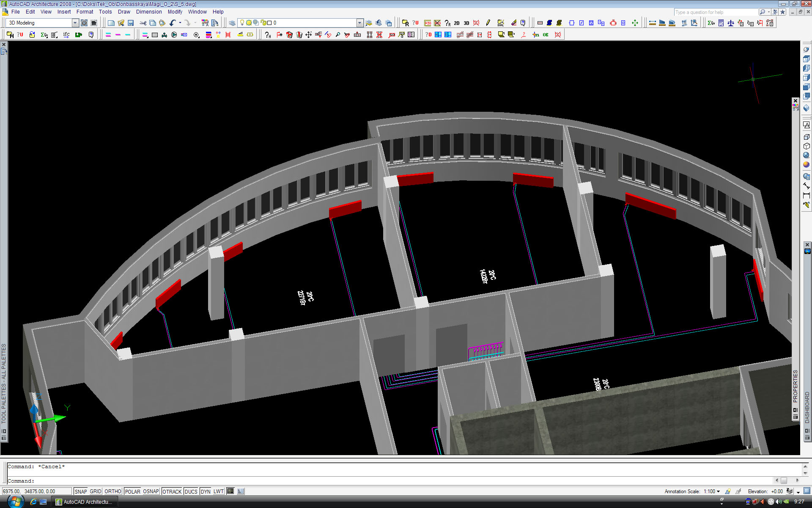
Task: Click the DYN status bar button
Action: (206, 491)
